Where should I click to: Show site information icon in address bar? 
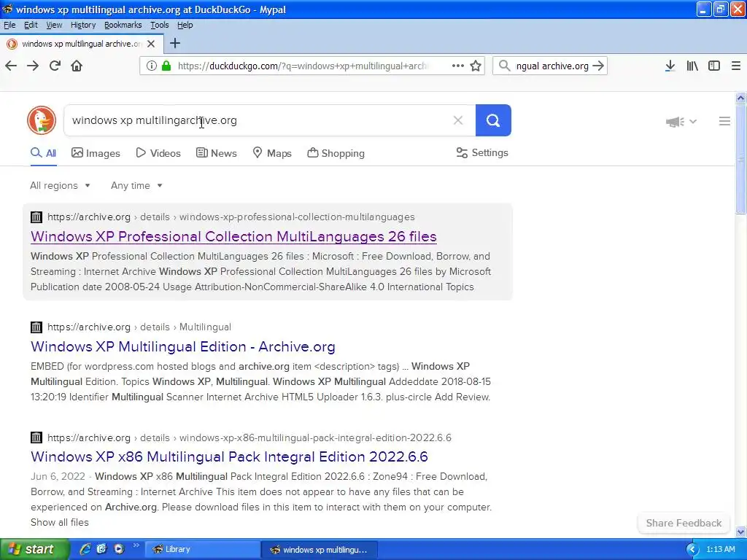coord(152,66)
